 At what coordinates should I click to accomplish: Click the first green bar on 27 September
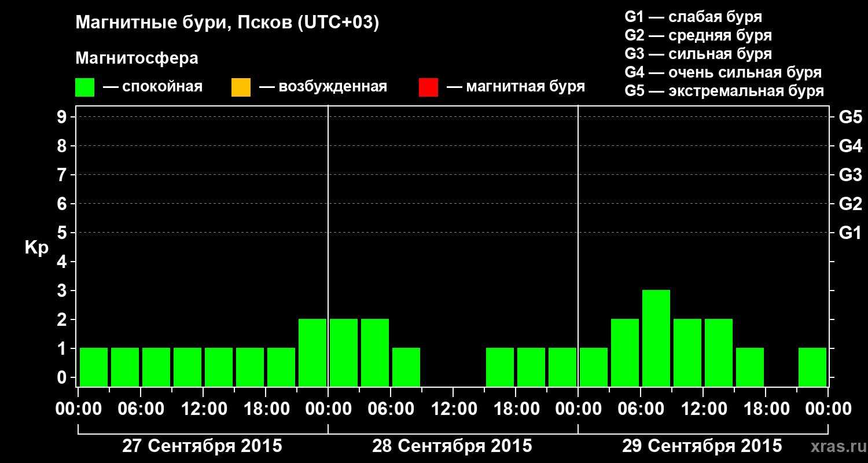(94, 367)
